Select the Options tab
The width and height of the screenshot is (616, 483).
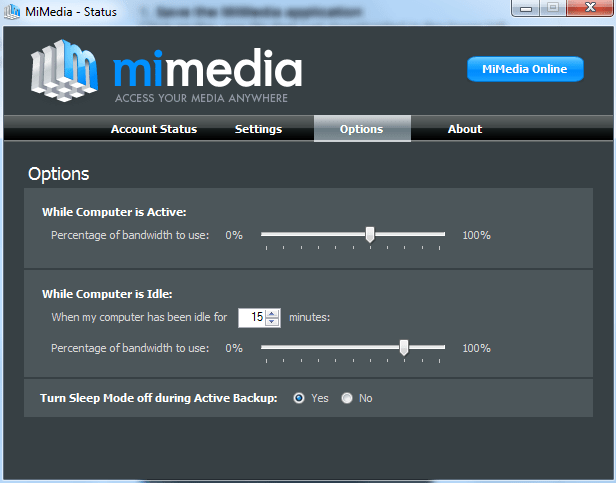click(x=362, y=129)
